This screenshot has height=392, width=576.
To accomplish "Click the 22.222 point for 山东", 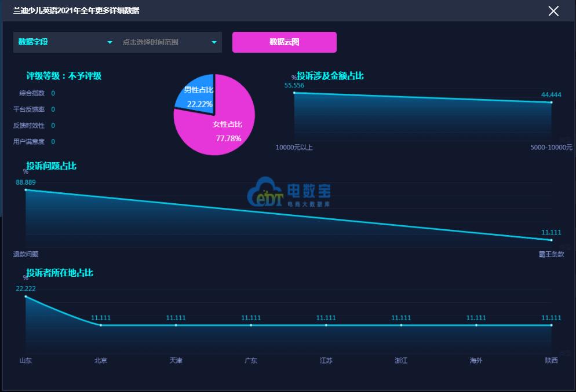I will (x=25, y=296).
